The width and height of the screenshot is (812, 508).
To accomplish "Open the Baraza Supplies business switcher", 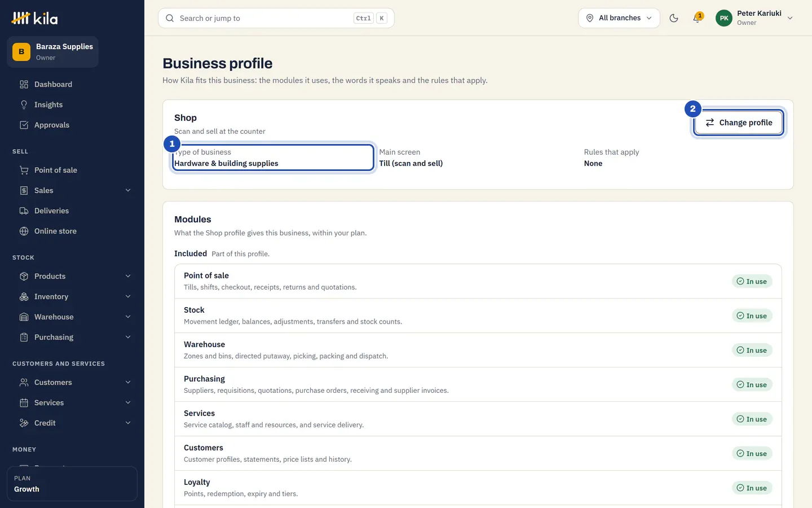I will coord(53,52).
